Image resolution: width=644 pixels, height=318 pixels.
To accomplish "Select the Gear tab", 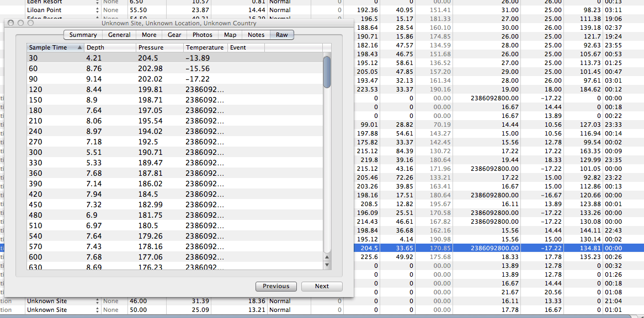I will 174,35.
